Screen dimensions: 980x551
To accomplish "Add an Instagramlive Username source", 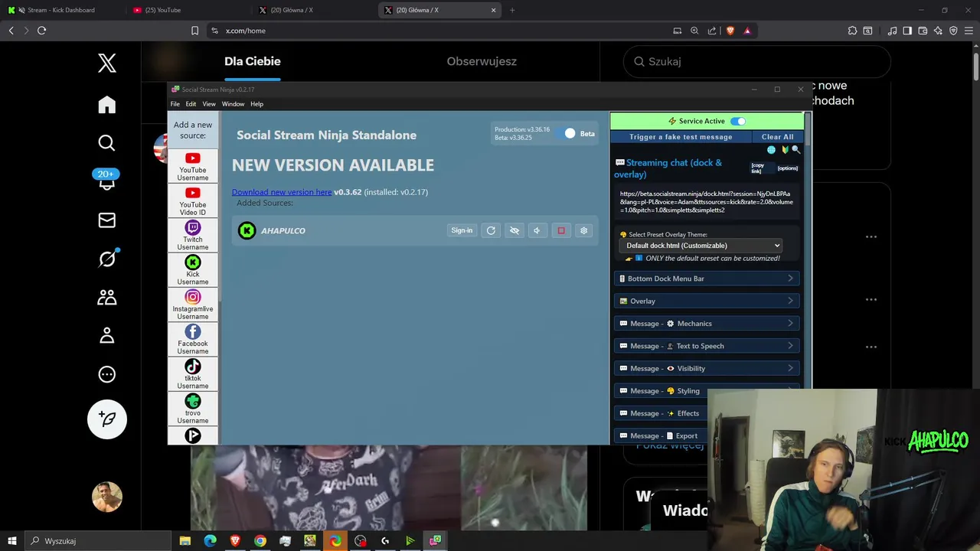I will (x=193, y=305).
